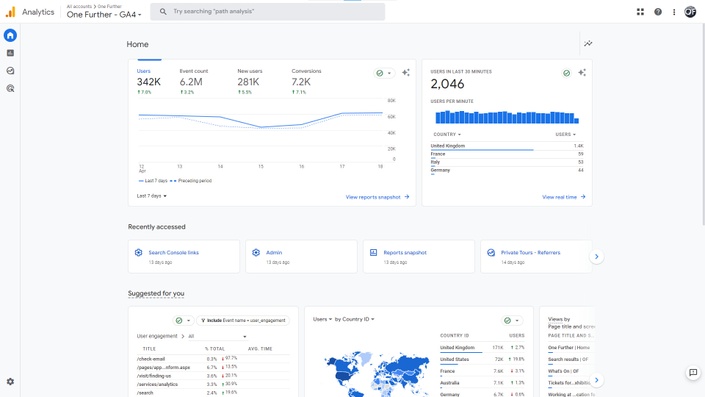Click the United Kingdom realtime row

[507, 146]
